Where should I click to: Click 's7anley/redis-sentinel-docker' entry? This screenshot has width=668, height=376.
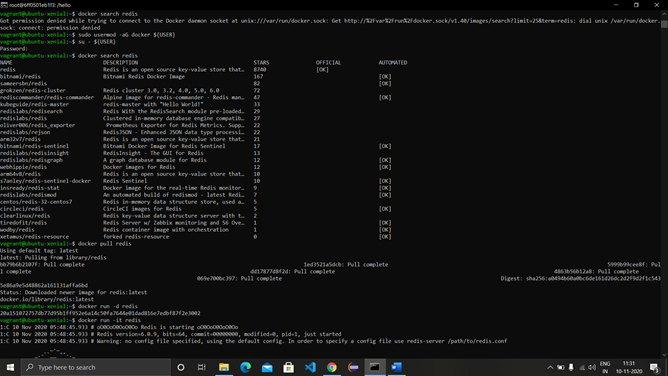pos(46,181)
